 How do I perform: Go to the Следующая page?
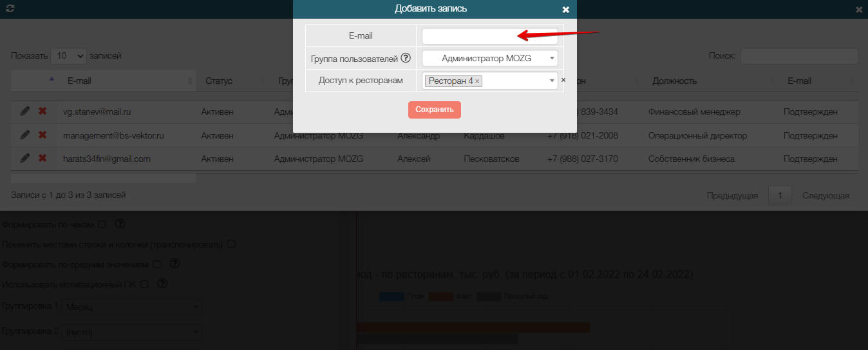(x=826, y=196)
